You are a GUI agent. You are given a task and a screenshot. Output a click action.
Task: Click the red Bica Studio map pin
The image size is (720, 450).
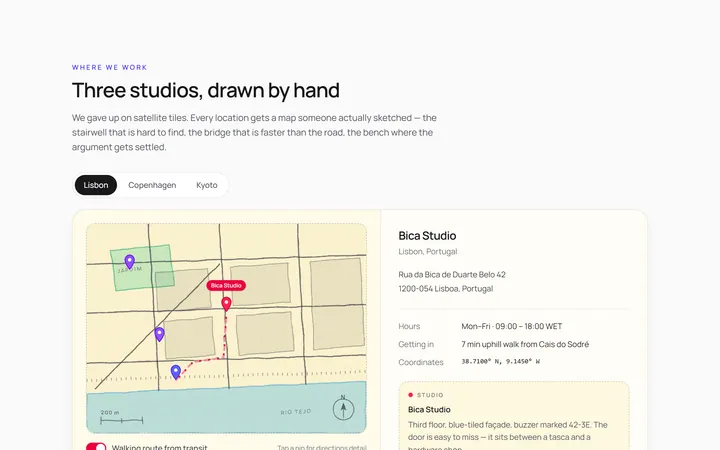[226, 304]
